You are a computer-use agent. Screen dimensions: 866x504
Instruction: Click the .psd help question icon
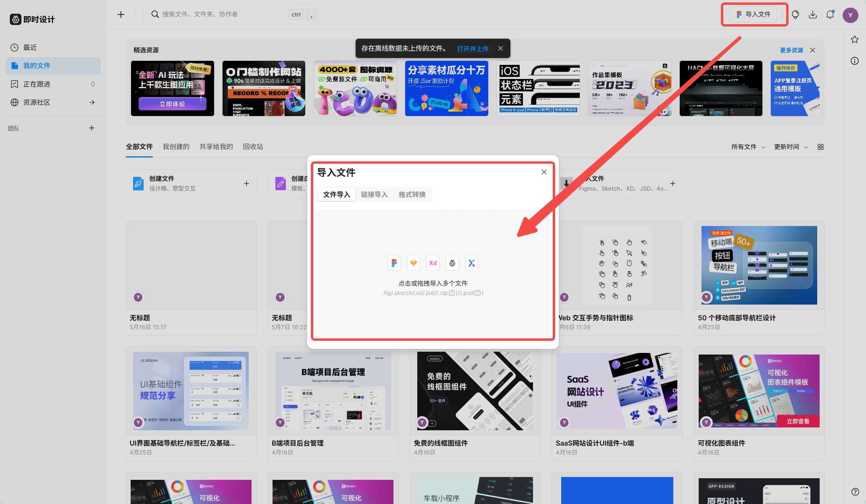point(477,293)
